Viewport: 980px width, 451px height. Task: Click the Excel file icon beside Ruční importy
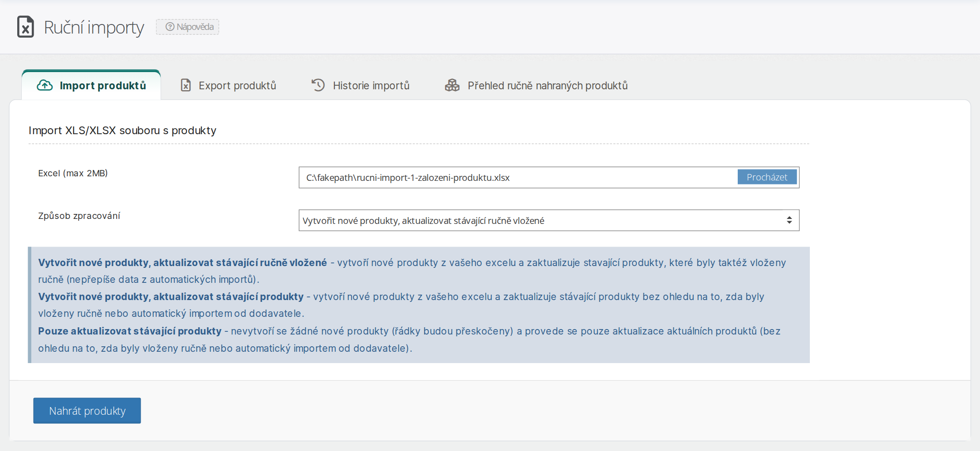point(25,27)
